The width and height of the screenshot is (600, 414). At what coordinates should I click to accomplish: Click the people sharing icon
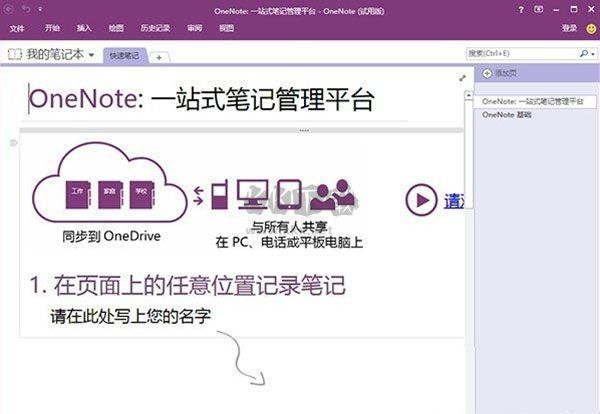pos(332,194)
